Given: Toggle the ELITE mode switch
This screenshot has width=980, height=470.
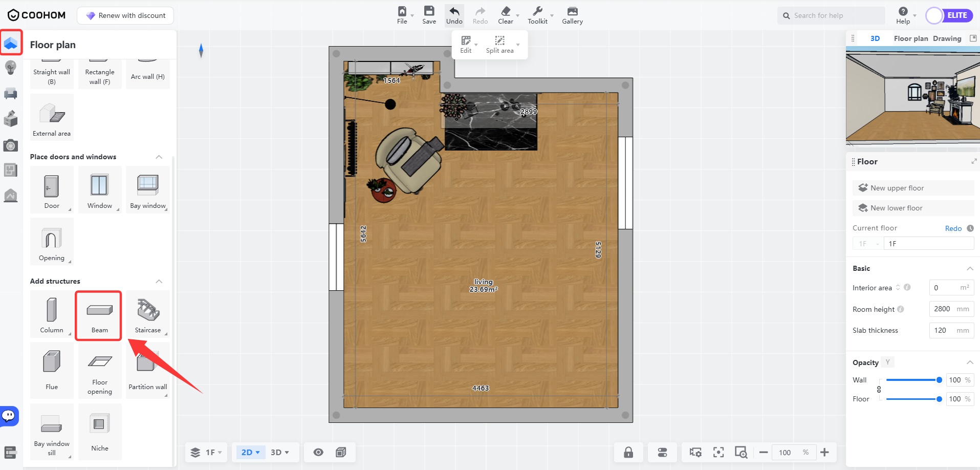Looking at the screenshot, I should click(949, 15).
